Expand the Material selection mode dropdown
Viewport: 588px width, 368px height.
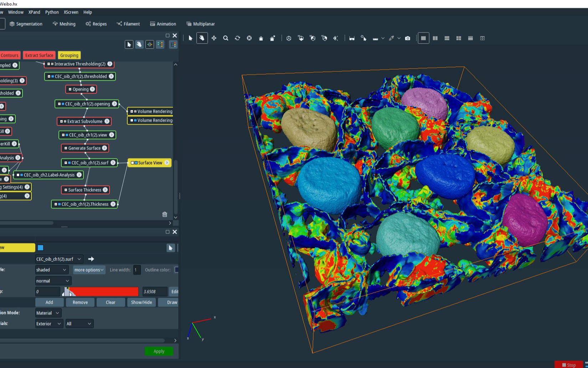click(48, 313)
